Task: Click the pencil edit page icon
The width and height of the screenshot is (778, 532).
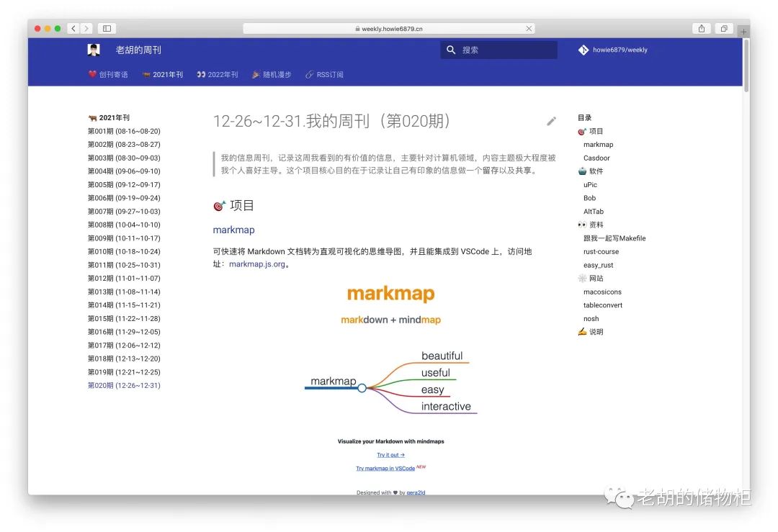Action: click(551, 121)
